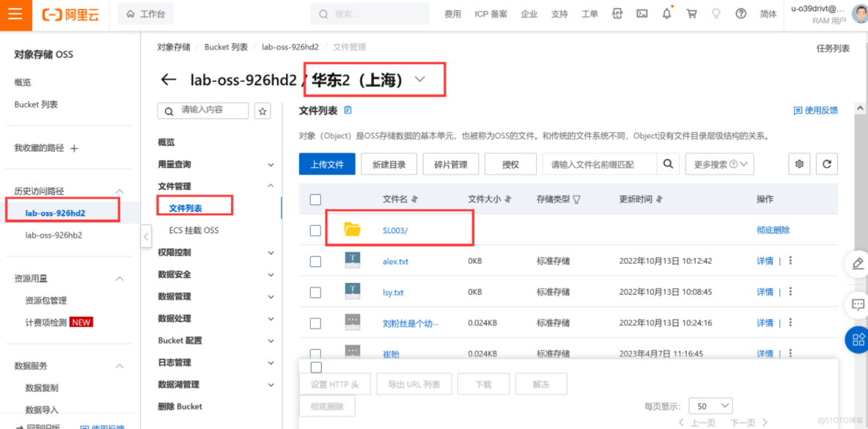Select the SL003/ folder checkbox
Image resolution: width=868 pixels, height=429 pixels.
click(x=315, y=230)
